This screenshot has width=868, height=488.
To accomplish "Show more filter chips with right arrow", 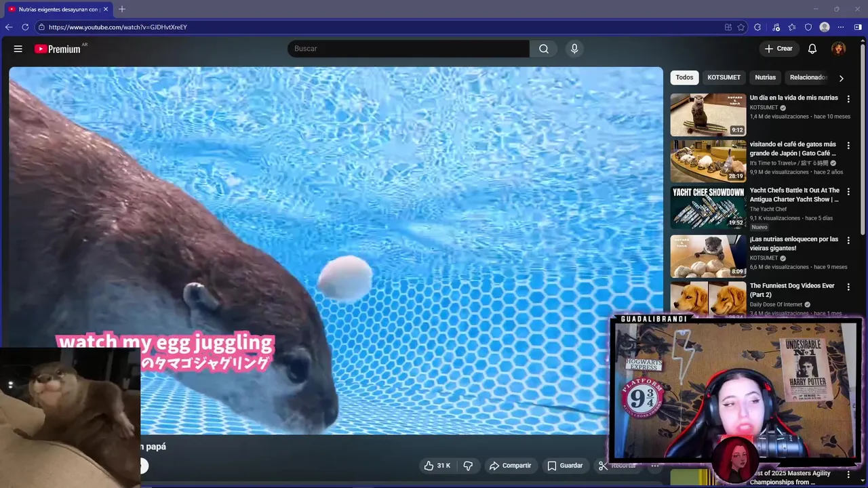I will 841,78.
